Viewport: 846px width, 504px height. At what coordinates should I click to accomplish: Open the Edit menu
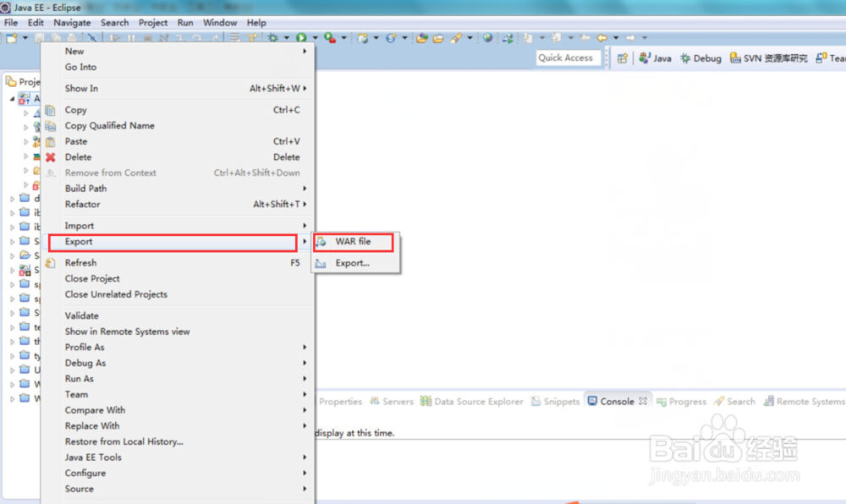coord(36,23)
